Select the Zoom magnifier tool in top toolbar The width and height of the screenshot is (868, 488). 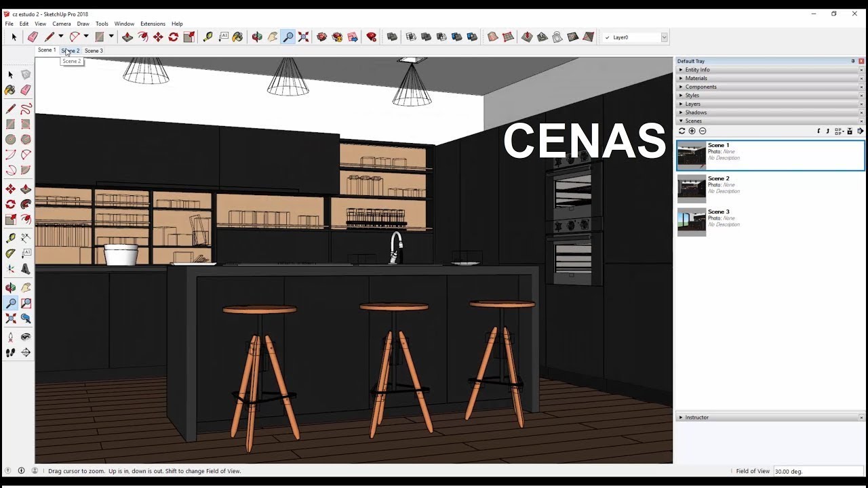click(288, 37)
